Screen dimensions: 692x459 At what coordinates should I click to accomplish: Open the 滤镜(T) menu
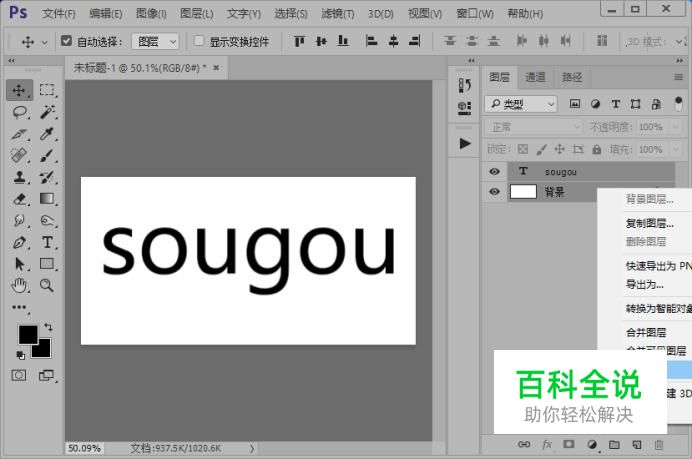coord(338,14)
